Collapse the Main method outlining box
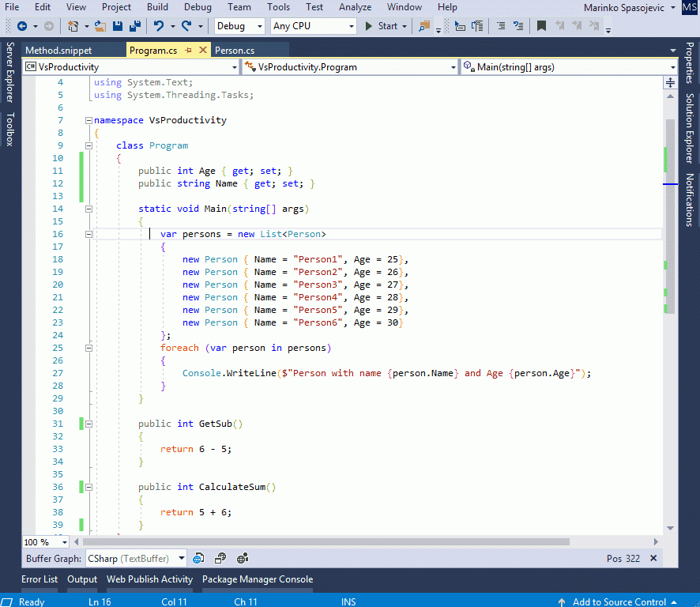The height and width of the screenshot is (607, 700). 88,209
